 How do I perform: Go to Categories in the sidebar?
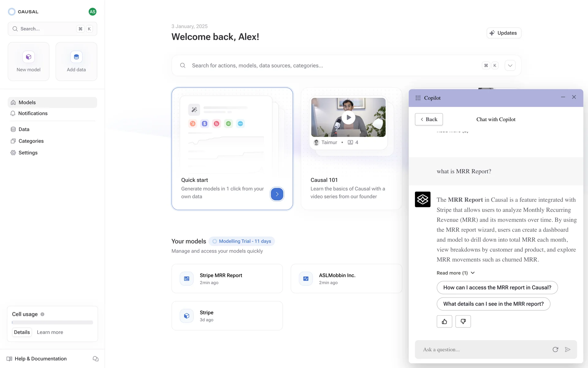31,141
